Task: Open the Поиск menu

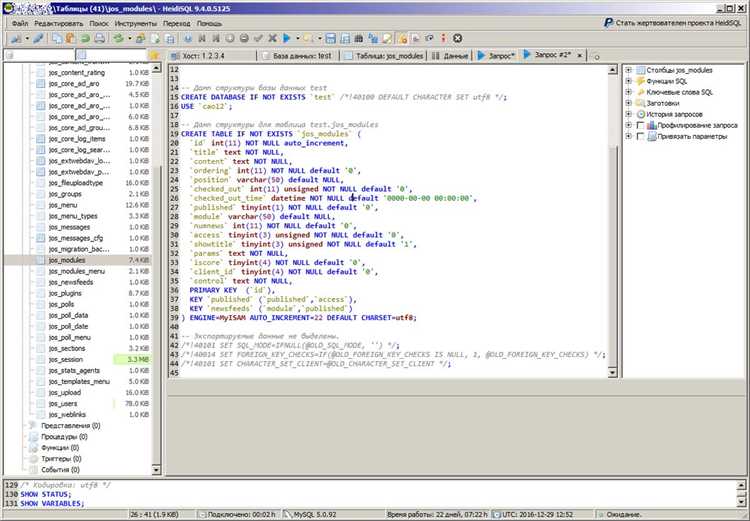Action: tap(99, 23)
